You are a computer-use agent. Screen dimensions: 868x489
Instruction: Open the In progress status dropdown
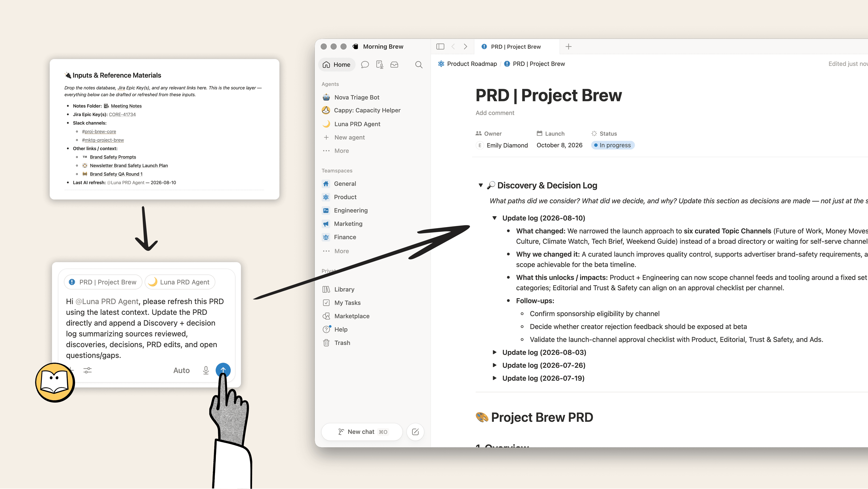pos(613,145)
